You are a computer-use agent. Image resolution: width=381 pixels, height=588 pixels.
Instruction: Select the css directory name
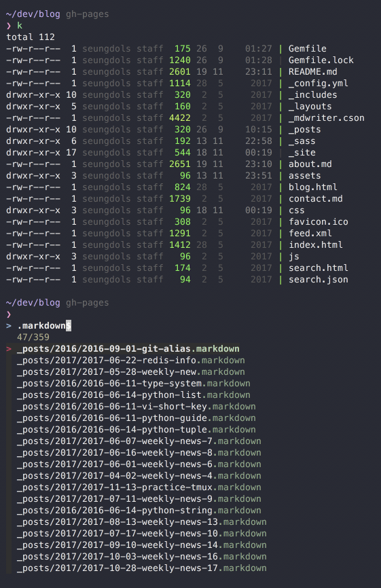point(297,210)
